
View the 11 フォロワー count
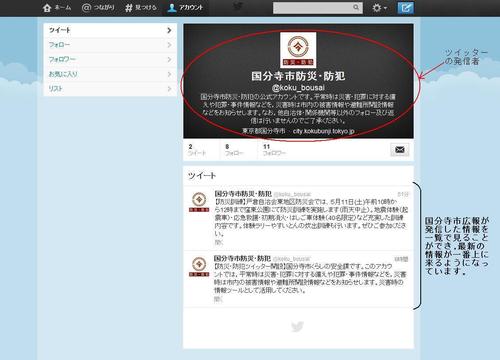point(274,150)
